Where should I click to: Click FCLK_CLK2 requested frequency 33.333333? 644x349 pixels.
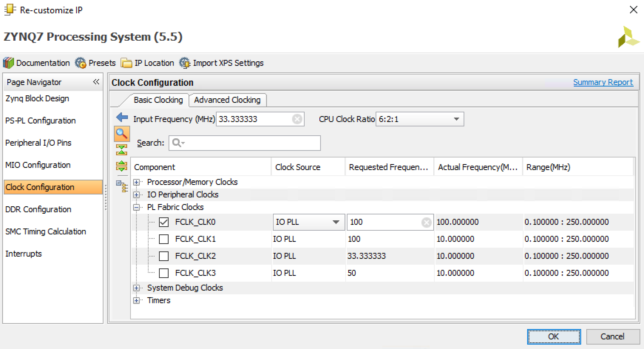367,256
